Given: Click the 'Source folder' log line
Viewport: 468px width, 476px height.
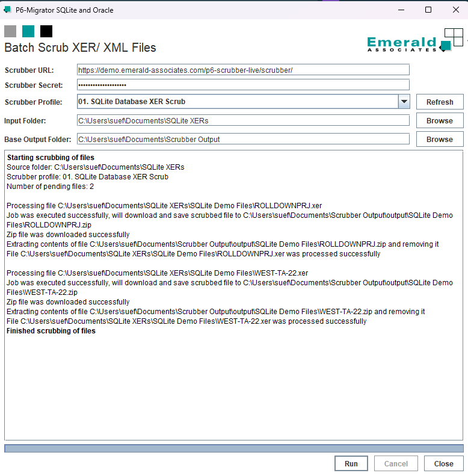Looking at the screenshot, I should 95,167.
